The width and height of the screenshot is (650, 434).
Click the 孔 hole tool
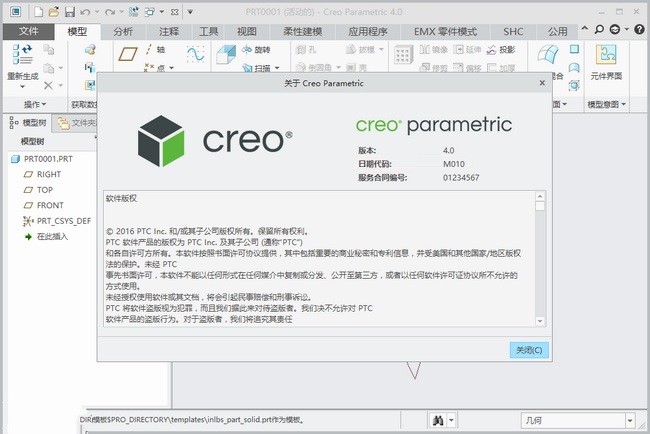click(306, 50)
